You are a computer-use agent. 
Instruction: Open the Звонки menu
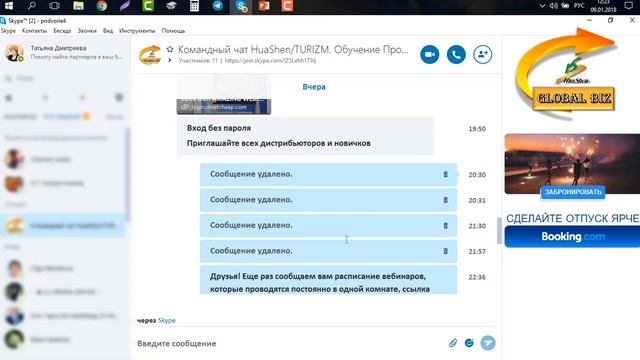point(87,31)
